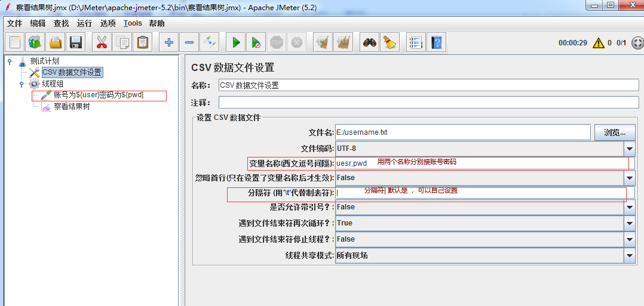Viewport: 644px width, 306px height.
Task: Click the Paste clipboard icon
Action: [x=143, y=42]
